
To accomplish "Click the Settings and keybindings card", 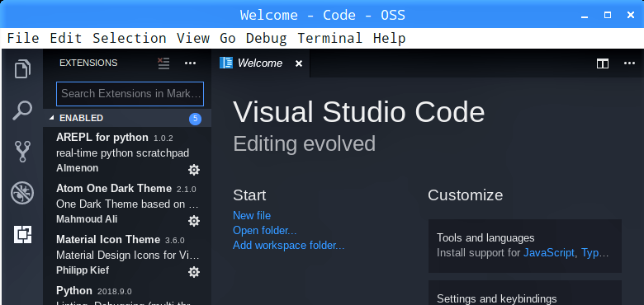I will 525,293.
